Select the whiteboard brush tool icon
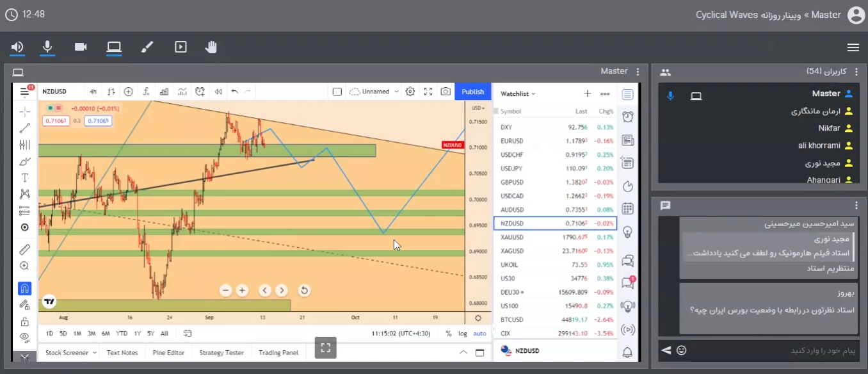Image resolution: width=868 pixels, height=374 pixels. coord(147,47)
